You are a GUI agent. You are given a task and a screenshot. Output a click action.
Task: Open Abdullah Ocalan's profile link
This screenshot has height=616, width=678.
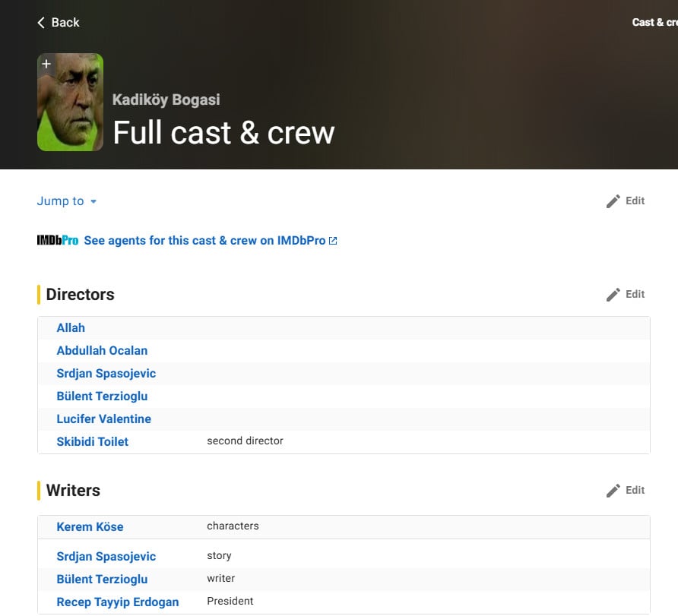point(102,350)
